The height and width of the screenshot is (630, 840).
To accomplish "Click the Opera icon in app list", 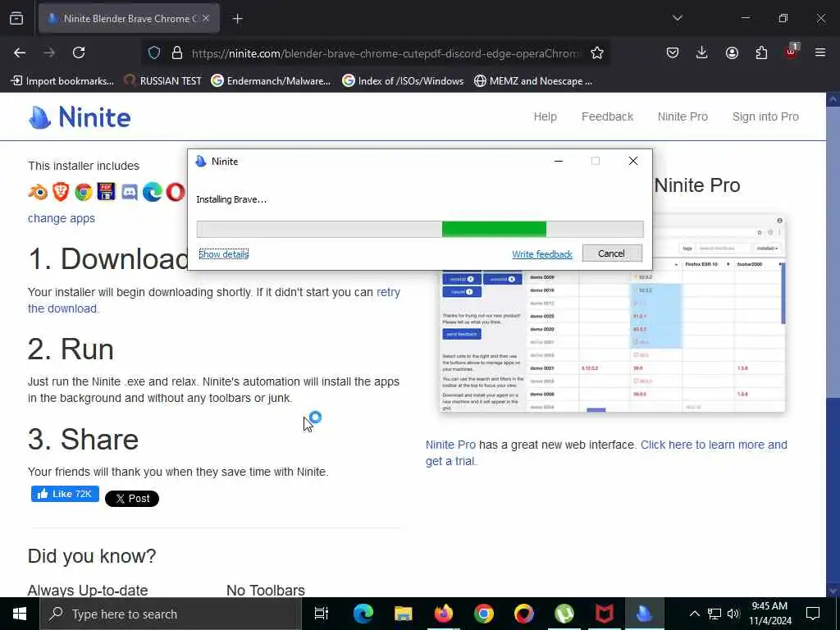I will (x=176, y=192).
